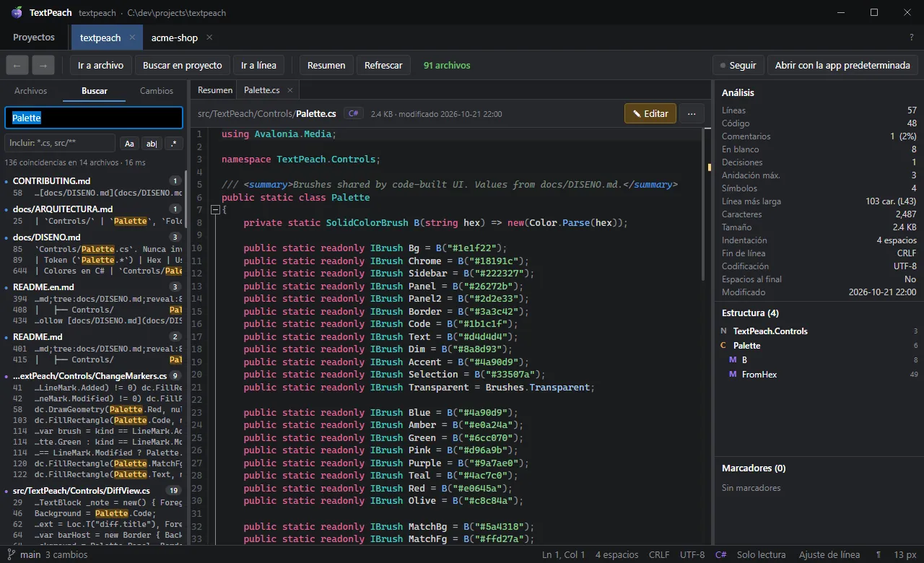
Task: Focus the Palette search input field
Action: click(94, 118)
